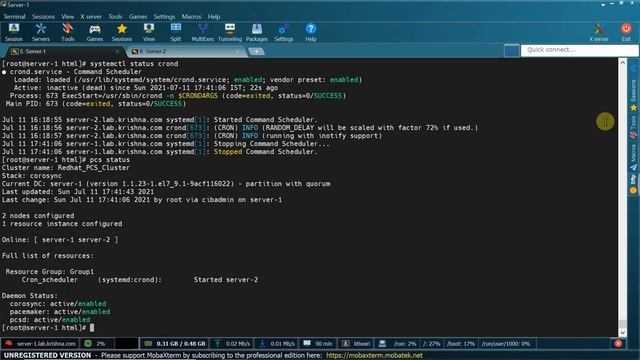The image size is (640, 360).
Task: Open the Packages toolbar icon
Action: point(257,32)
